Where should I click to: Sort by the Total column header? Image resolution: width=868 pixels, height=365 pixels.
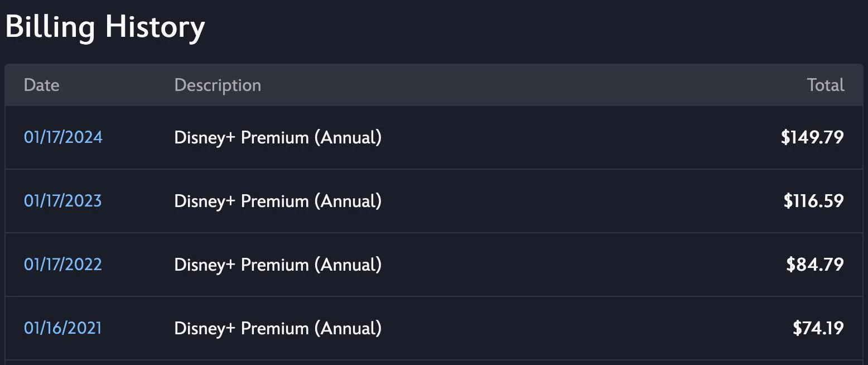pyautogui.click(x=825, y=85)
